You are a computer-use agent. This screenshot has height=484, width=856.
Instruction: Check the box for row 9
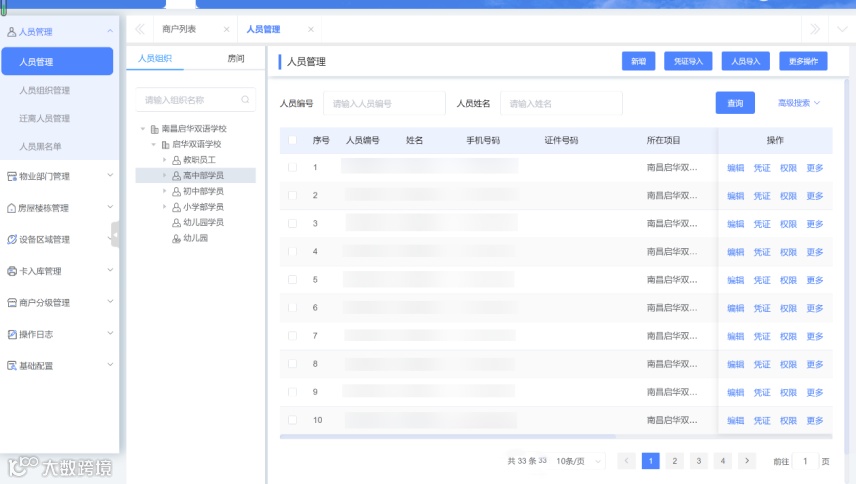(x=293, y=392)
